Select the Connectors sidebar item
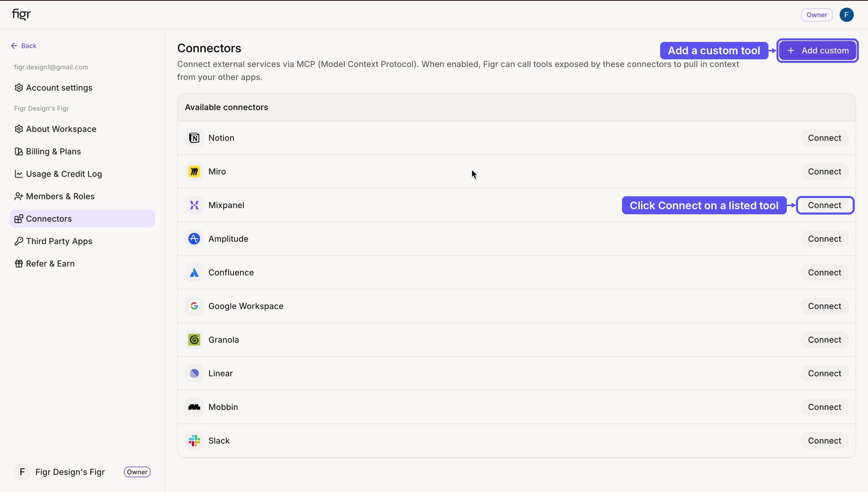 tap(82, 219)
